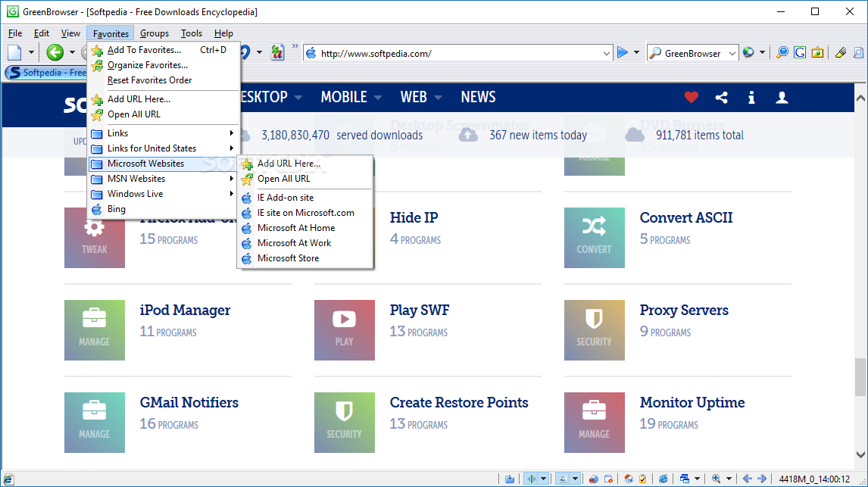The height and width of the screenshot is (487, 868).
Task: Open the Windows Live favorites folder
Action: point(164,194)
